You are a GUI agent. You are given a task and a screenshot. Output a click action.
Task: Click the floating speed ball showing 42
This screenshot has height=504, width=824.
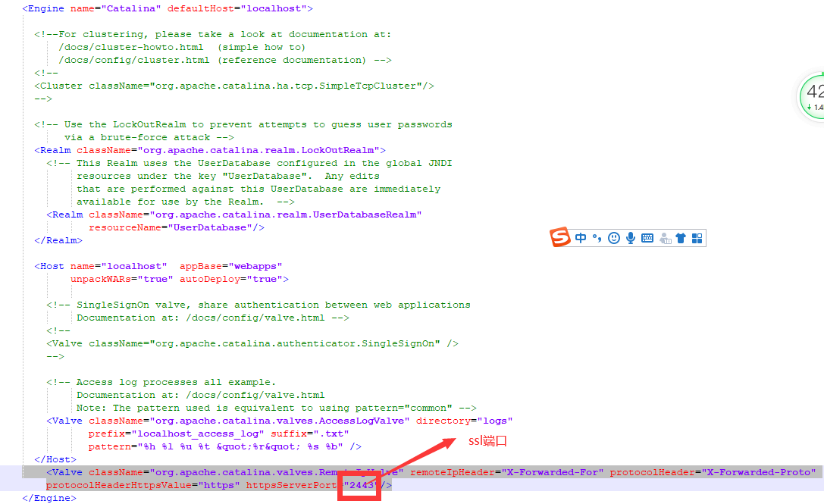click(819, 97)
